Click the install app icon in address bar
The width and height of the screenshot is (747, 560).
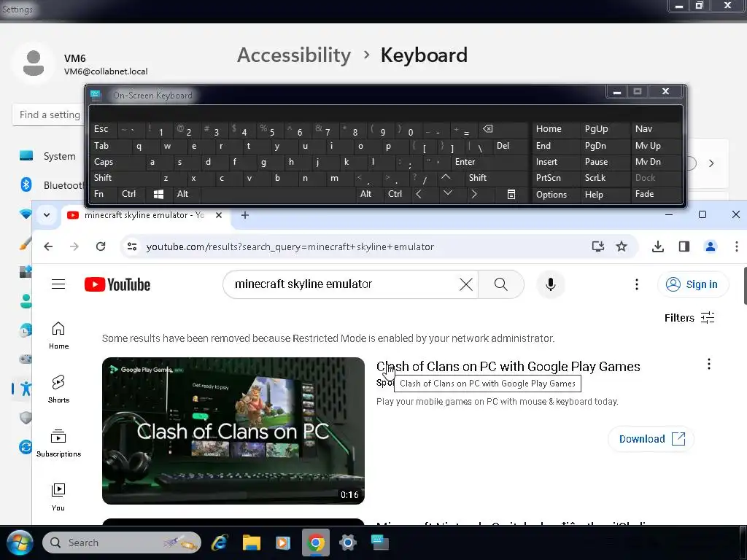[598, 246]
